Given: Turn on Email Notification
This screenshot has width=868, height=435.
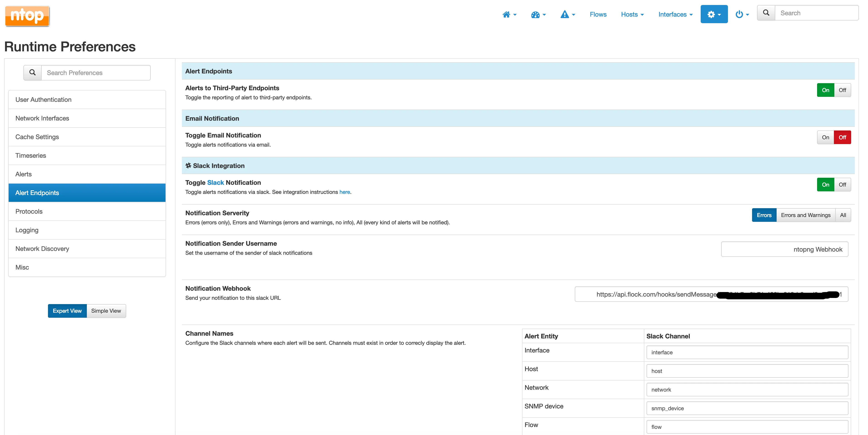Looking at the screenshot, I should 825,137.
